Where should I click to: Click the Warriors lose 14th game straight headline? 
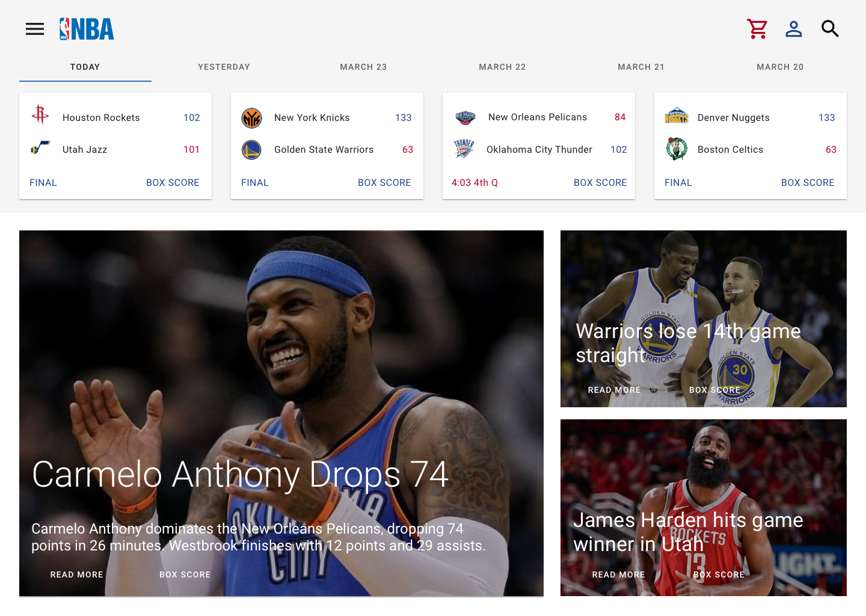coord(688,343)
